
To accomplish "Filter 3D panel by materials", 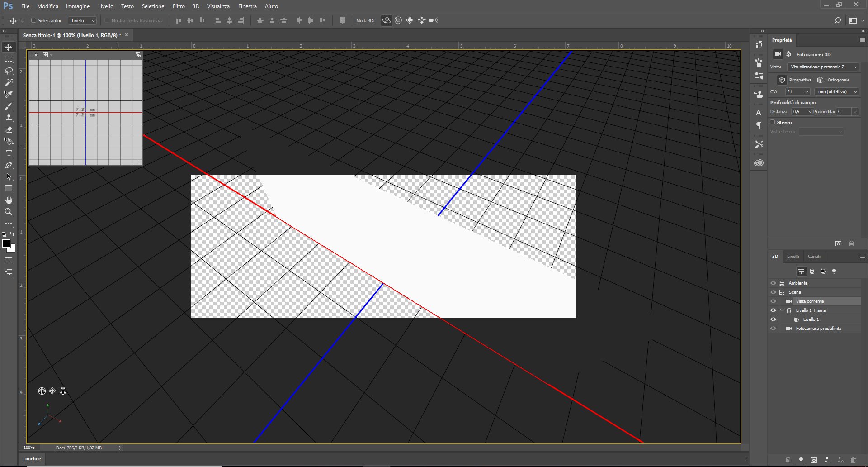I will (823, 272).
